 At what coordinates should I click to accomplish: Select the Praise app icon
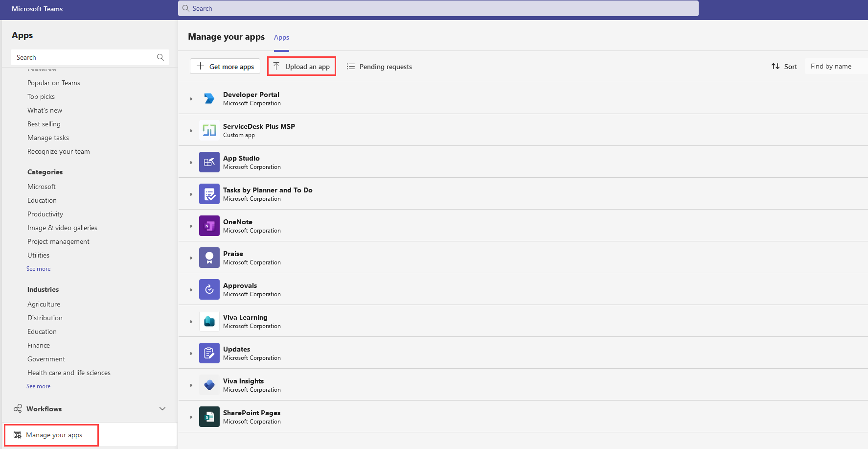pyautogui.click(x=209, y=258)
